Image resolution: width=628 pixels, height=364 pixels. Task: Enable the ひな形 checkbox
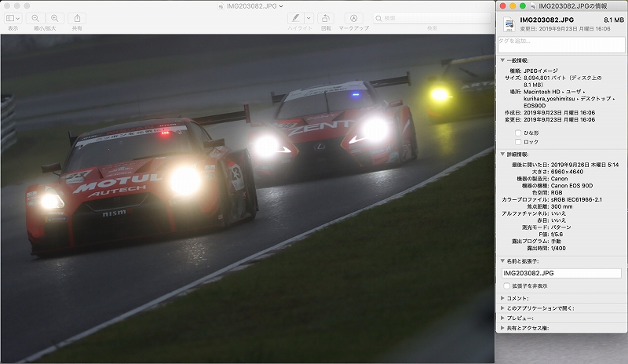[x=518, y=133]
